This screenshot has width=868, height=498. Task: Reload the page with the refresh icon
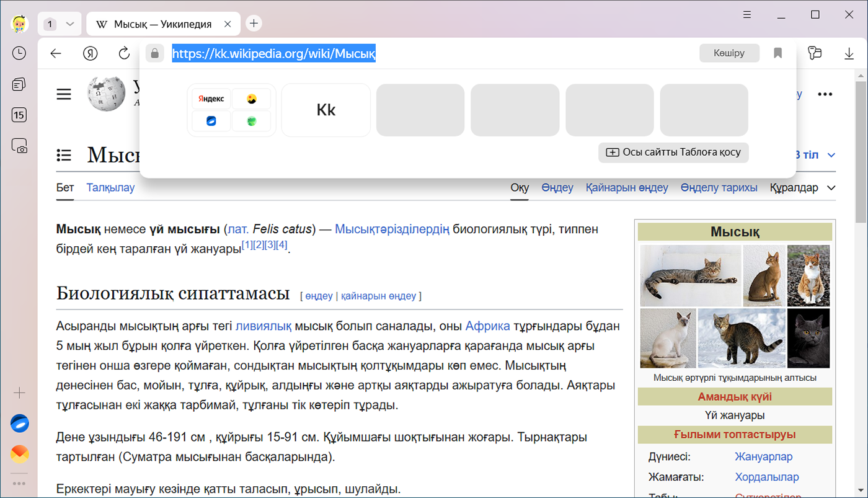pos(124,53)
